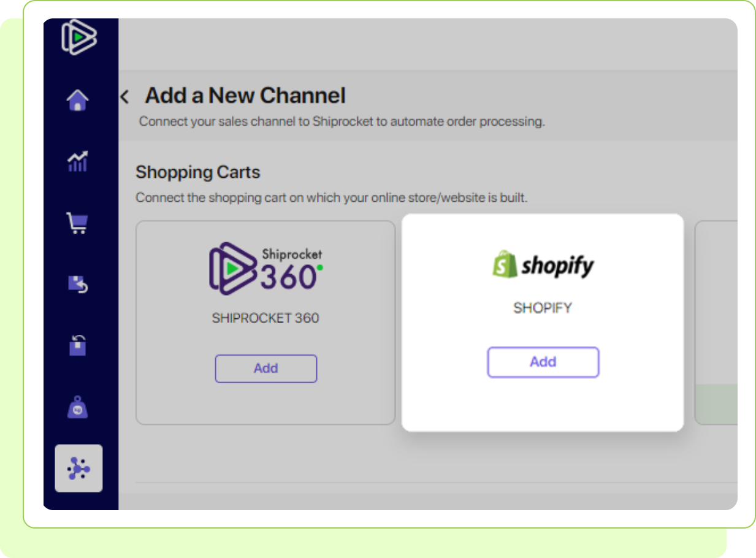This screenshot has width=756, height=558.
Task: Open the package with return arrow icon
Action: 78,284
